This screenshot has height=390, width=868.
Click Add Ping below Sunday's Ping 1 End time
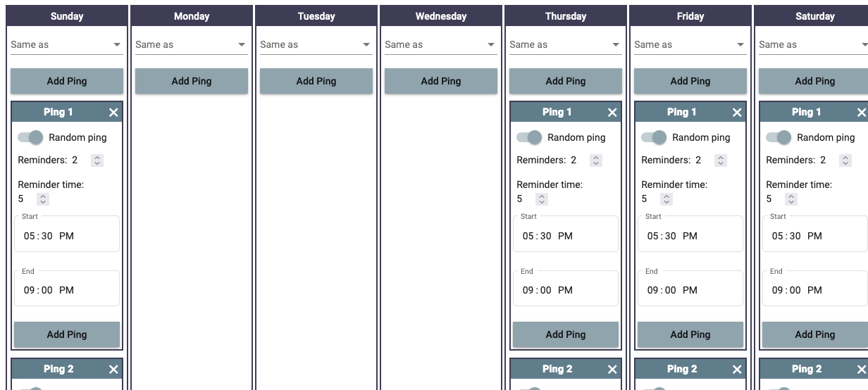pyautogui.click(x=67, y=334)
